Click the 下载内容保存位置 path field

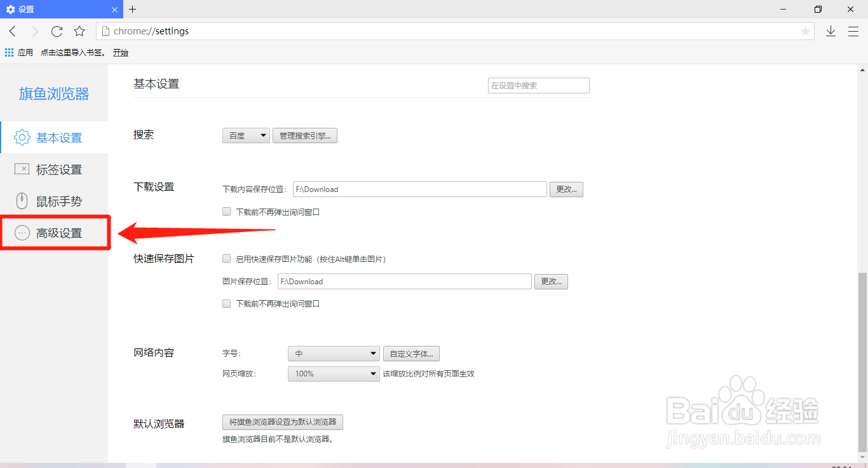tap(420, 189)
